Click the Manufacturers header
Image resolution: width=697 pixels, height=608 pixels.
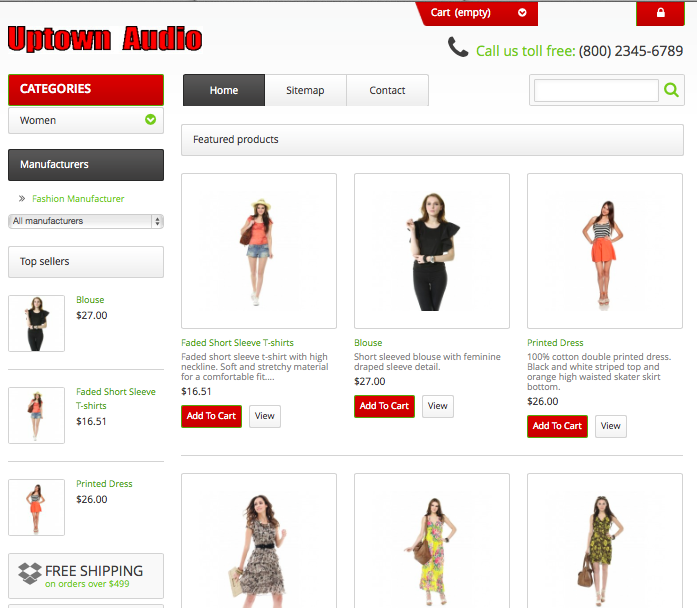(86, 165)
